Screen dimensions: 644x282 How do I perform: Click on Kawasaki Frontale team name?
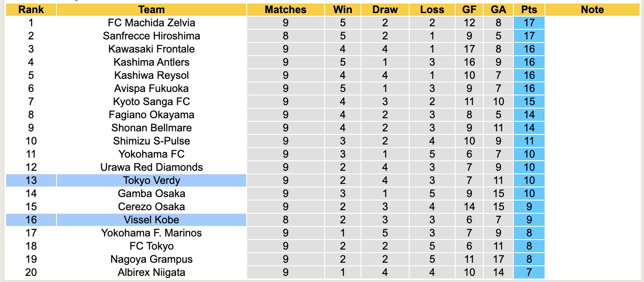[151, 49]
